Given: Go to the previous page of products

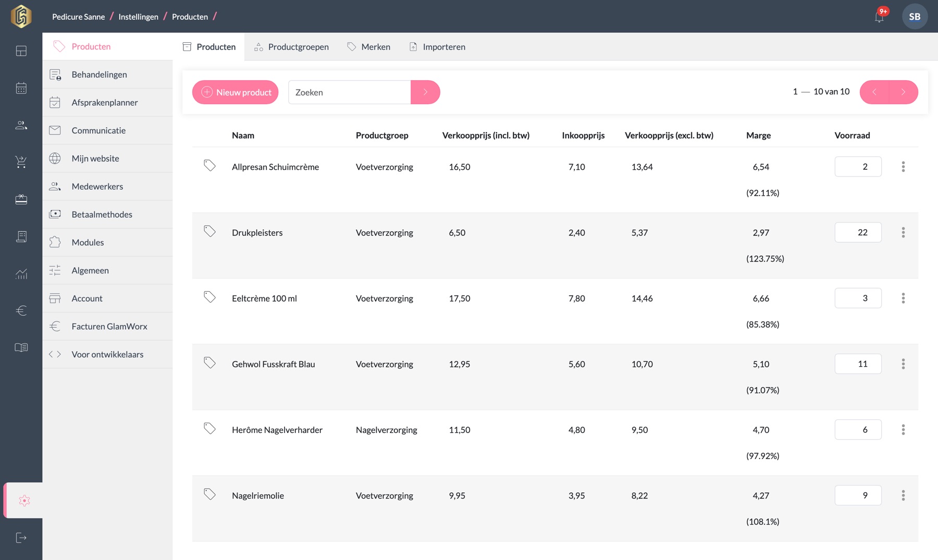Looking at the screenshot, I should click(874, 92).
